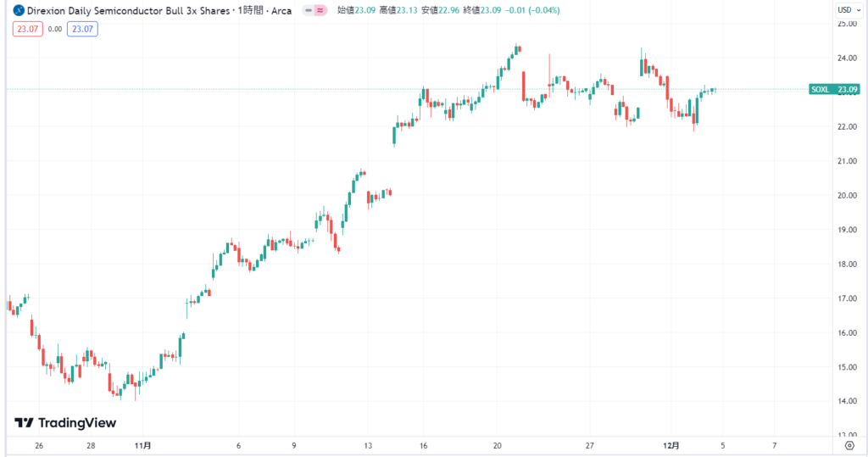Click the 始値 23.09 open value

356,10
